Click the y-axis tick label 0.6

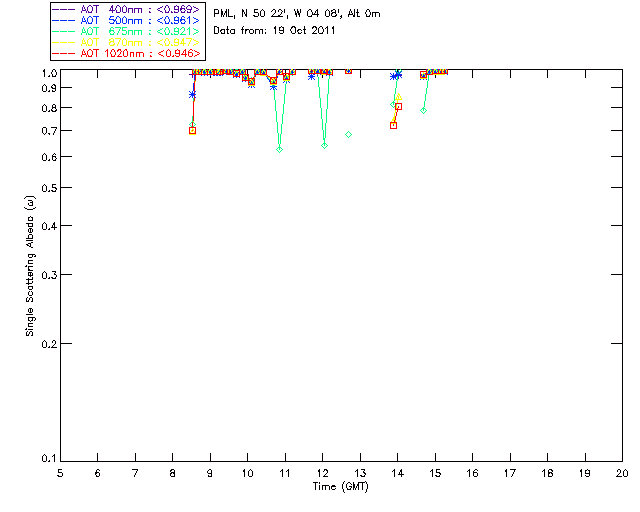pos(49,157)
